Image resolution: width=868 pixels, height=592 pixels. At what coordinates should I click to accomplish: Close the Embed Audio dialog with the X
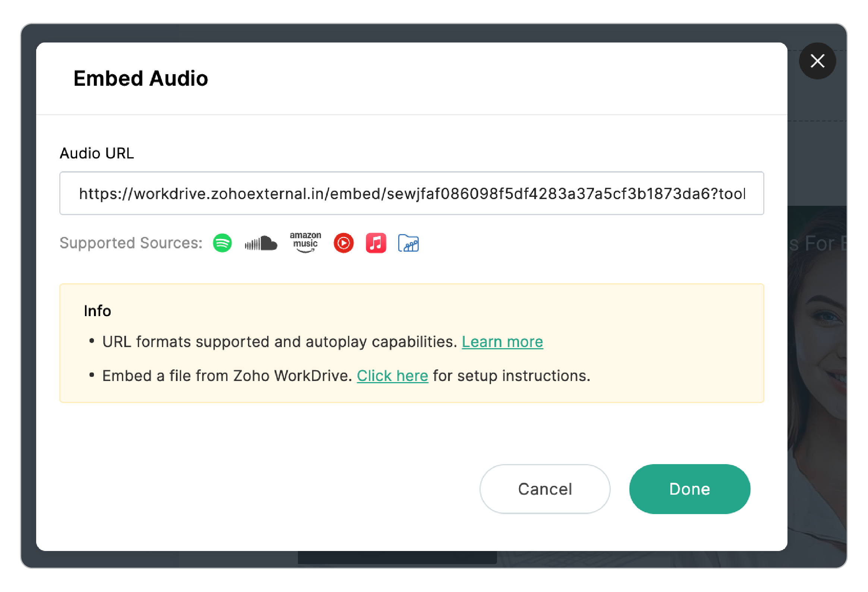click(x=818, y=61)
